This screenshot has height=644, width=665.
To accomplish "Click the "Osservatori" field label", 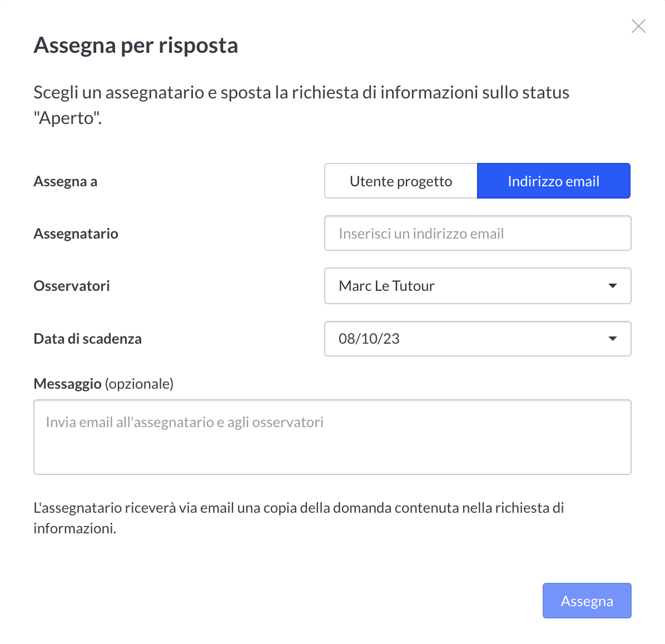I will tap(72, 286).
